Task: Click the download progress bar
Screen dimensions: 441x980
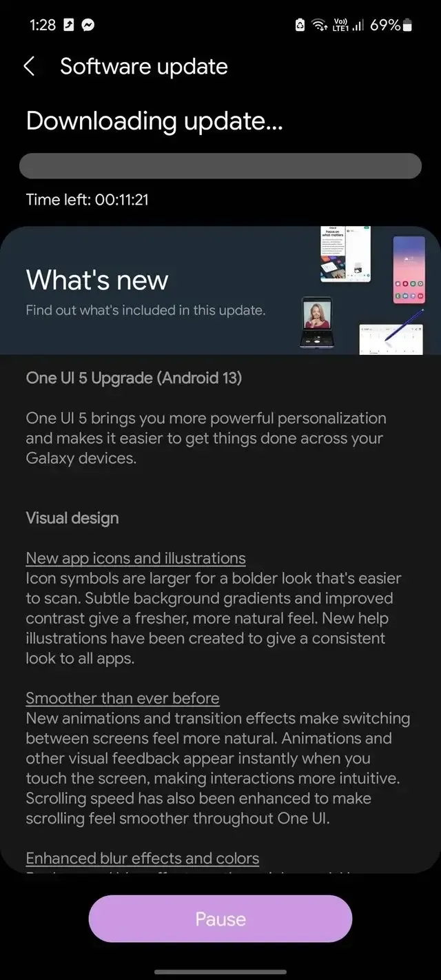Action: click(x=220, y=166)
